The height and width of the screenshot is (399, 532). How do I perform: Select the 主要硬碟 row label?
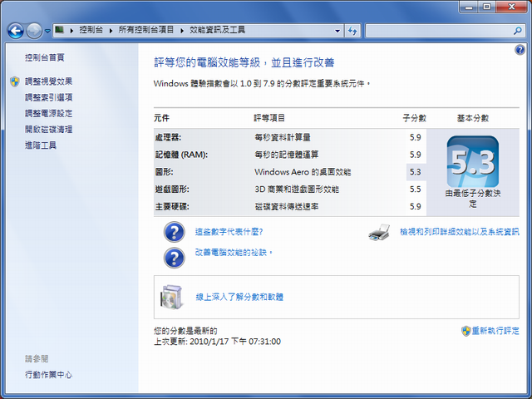click(172, 207)
